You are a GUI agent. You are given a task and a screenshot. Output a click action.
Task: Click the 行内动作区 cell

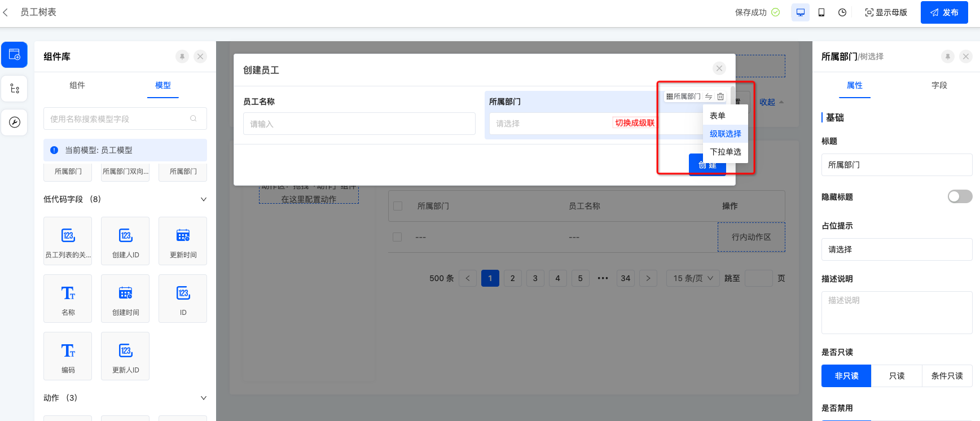pos(752,237)
